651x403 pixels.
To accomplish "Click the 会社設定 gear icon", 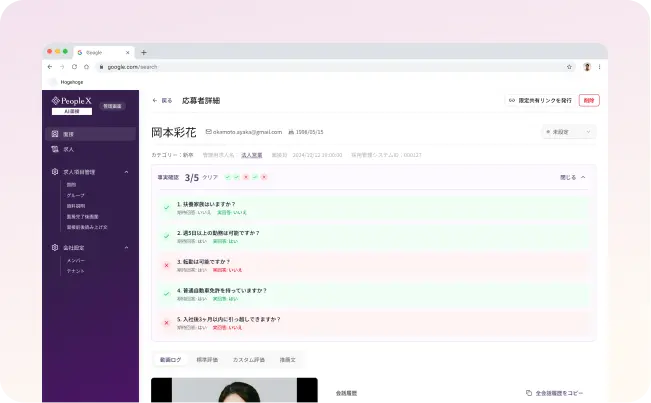I will [55, 247].
